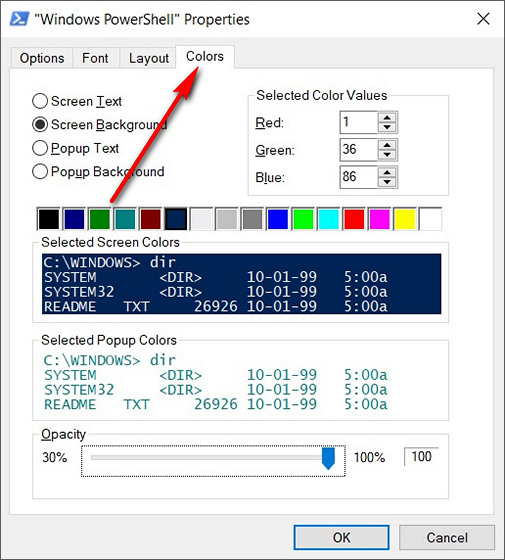
Task: Pick the bright green (lime) swatch
Action: click(303, 219)
